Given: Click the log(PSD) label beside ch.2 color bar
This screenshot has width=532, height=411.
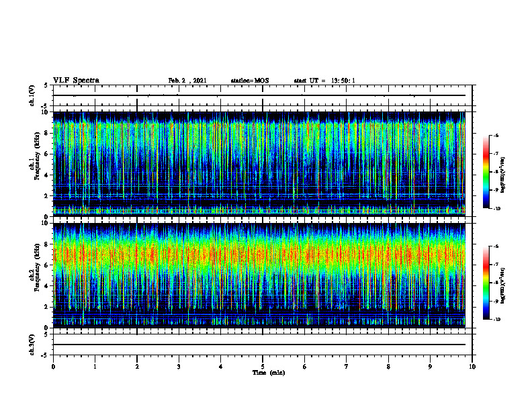Looking at the screenshot, I should coord(503,285).
